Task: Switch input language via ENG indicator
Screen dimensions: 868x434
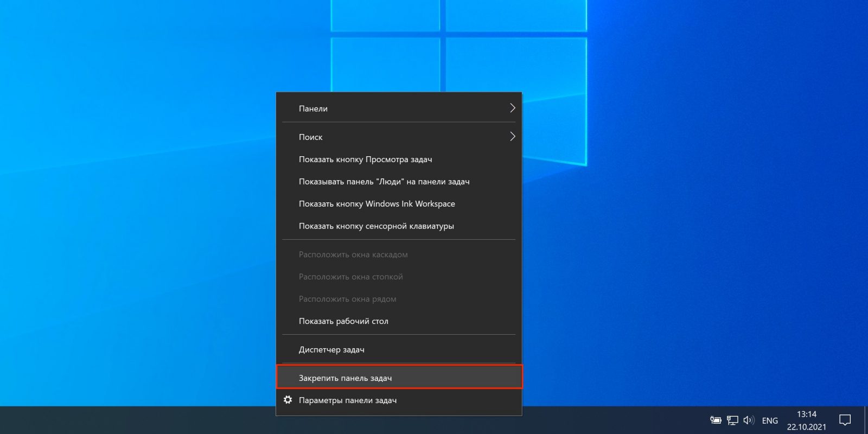Action: click(x=770, y=420)
